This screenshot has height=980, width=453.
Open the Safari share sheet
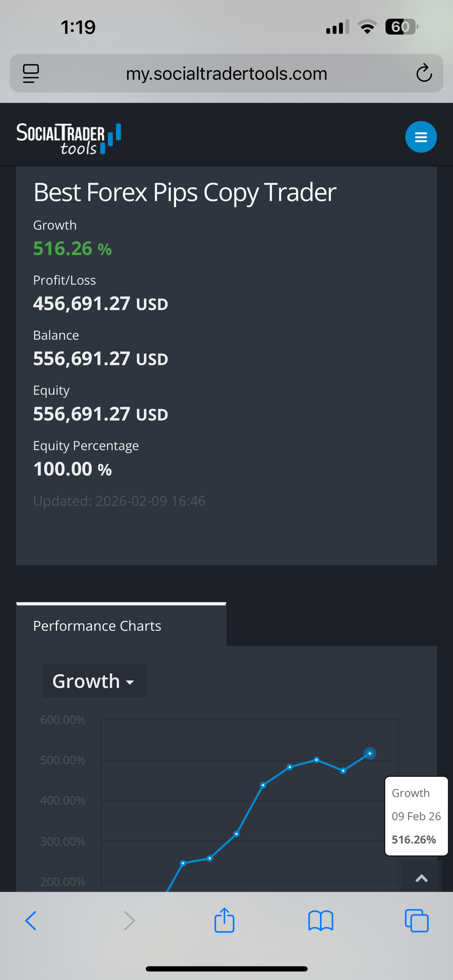coord(224,921)
